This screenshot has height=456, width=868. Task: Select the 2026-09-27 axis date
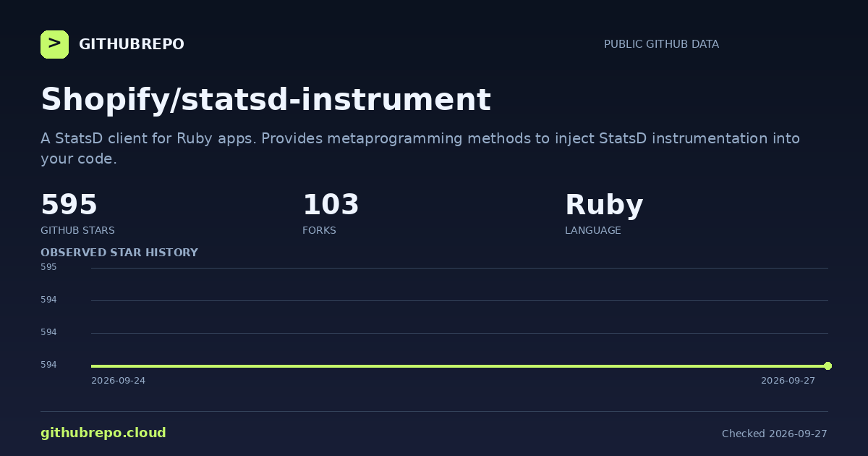coord(788,381)
